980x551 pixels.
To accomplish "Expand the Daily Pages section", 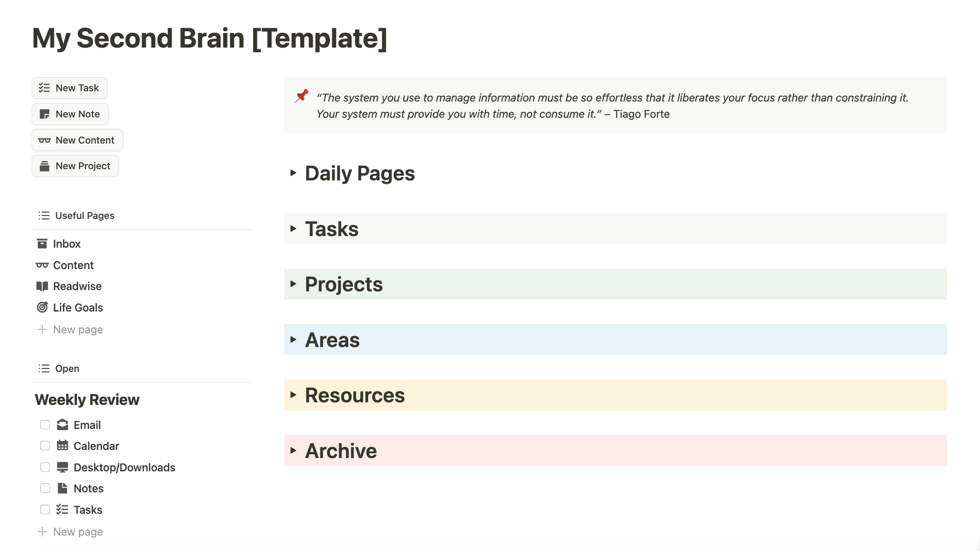I will pos(293,173).
